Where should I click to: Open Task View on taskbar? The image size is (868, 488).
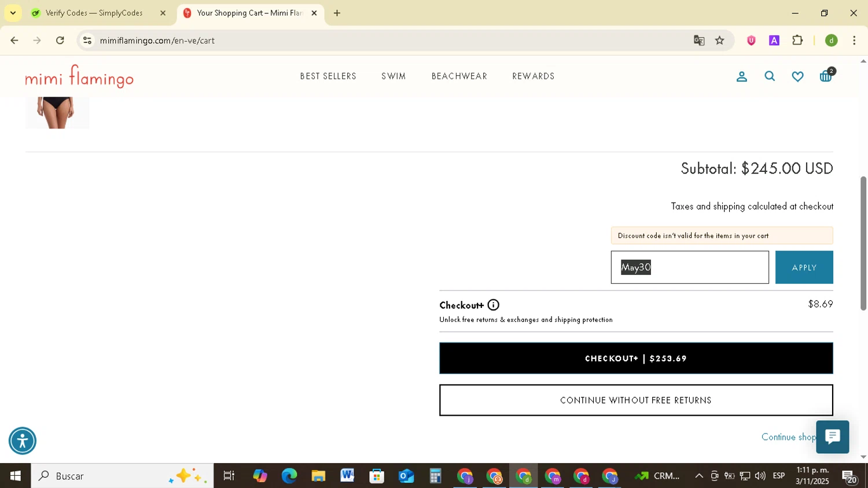pos(229,476)
